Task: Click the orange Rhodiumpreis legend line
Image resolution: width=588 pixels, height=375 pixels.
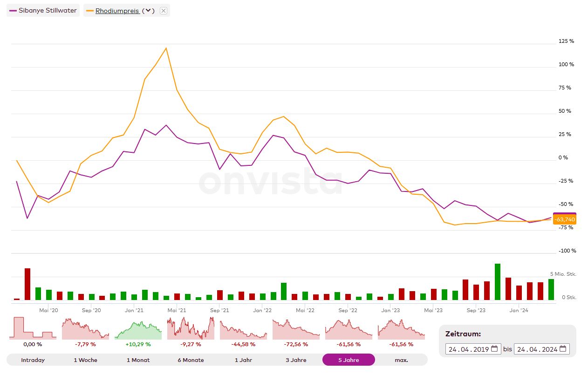Action: click(x=90, y=11)
